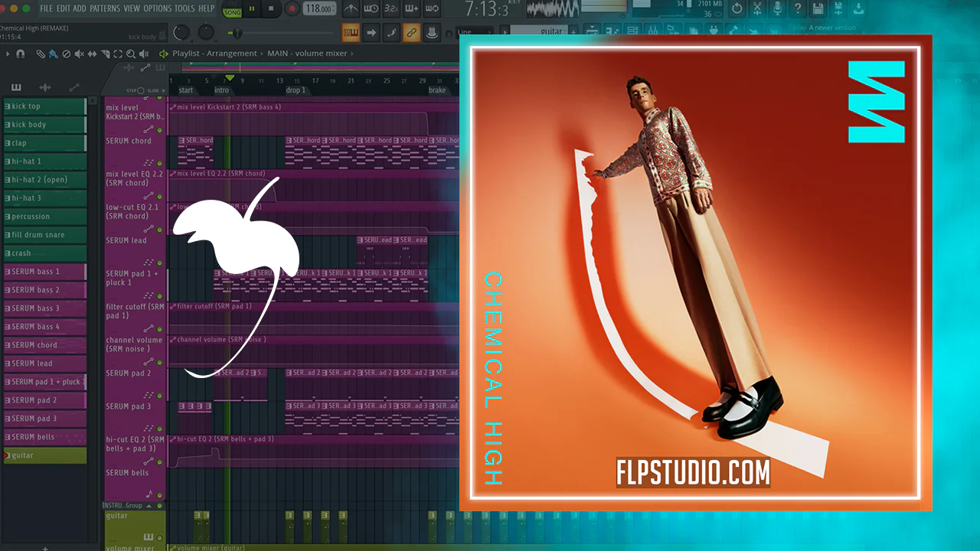
Task: Click the auto-scroll arrow icon
Action: pyautogui.click(x=371, y=33)
